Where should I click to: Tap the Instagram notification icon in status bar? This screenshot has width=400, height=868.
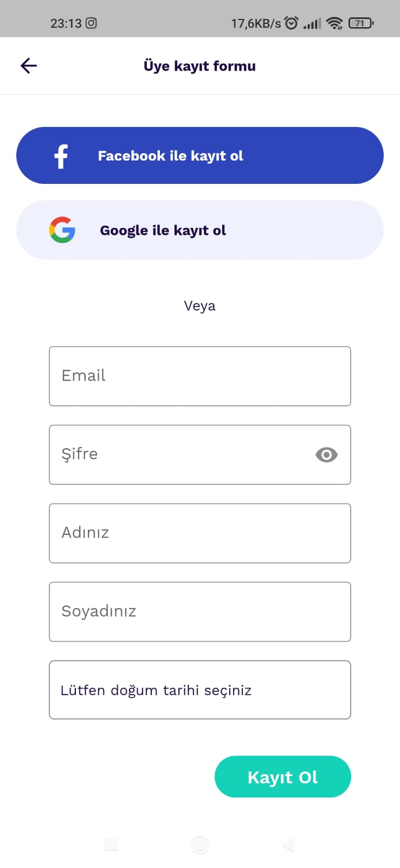point(92,23)
